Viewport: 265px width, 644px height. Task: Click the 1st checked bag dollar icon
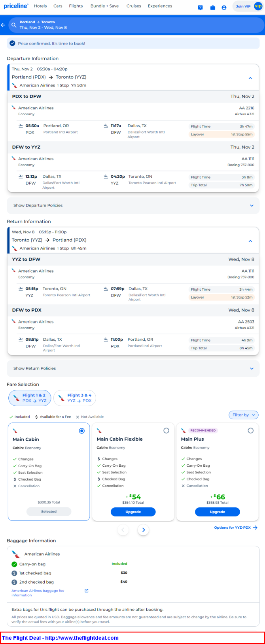14,573
